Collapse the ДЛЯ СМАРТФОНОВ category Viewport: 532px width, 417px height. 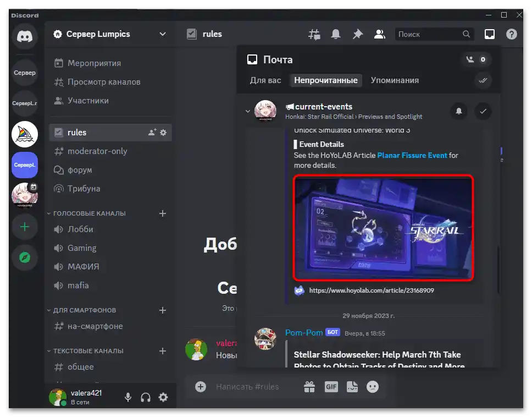[x=82, y=310]
